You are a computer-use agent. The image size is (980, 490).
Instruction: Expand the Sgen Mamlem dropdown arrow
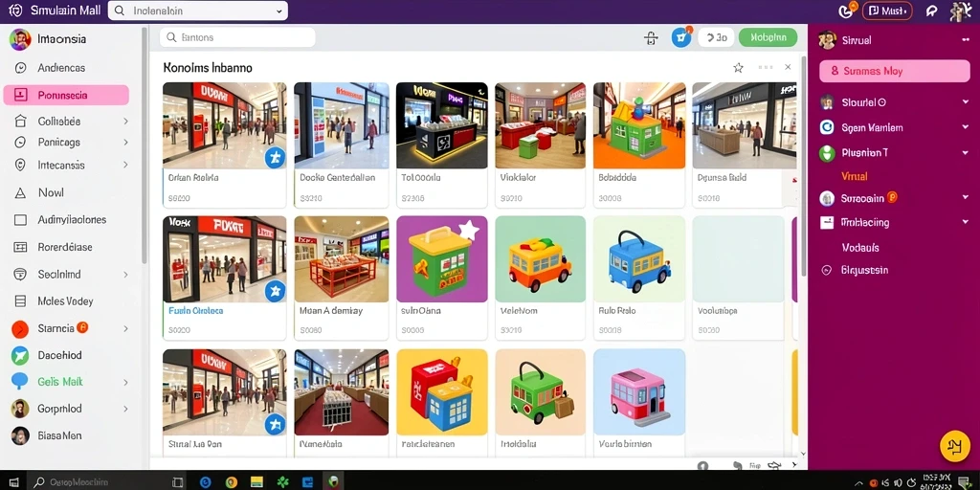pyautogui.click(x=965, y=127)
